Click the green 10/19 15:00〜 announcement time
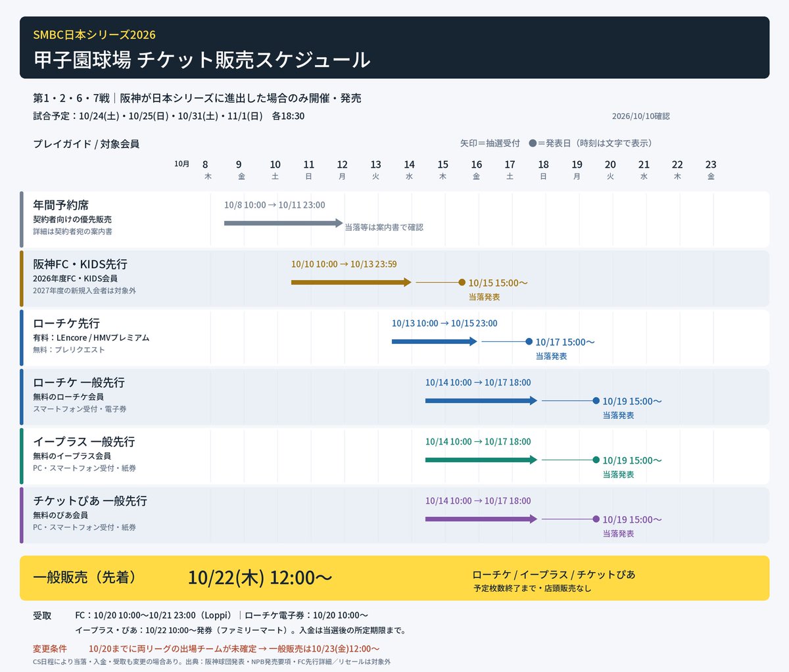Image resolution: width=789 pixels, height=672 pixels. tap(632, 460)
